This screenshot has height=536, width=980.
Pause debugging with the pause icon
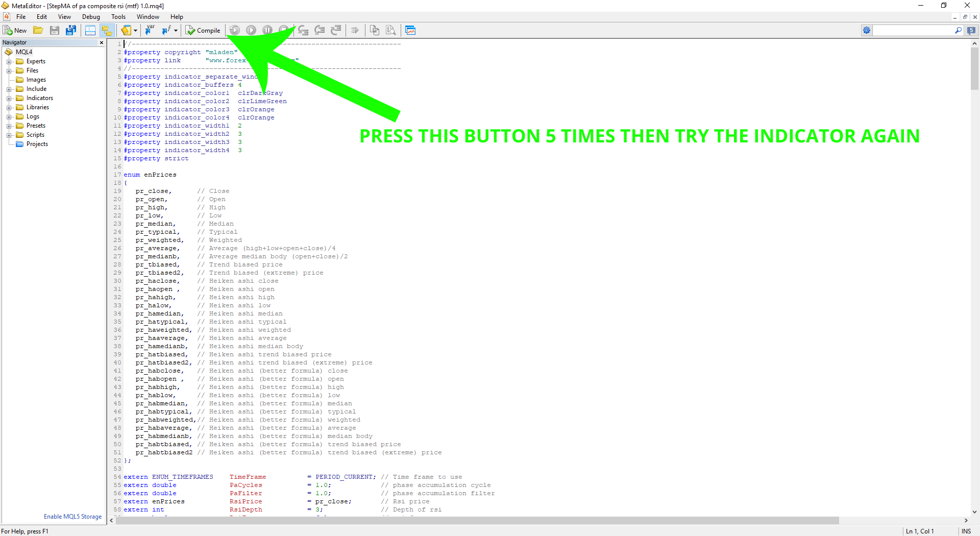267,31
